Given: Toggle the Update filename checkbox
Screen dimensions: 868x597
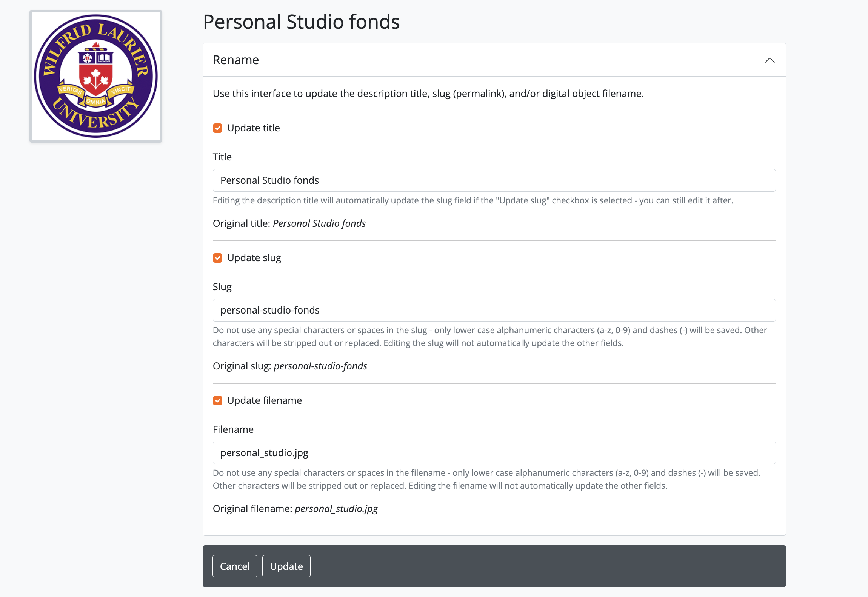Looking at the screenshot, I should coord(218,401).
